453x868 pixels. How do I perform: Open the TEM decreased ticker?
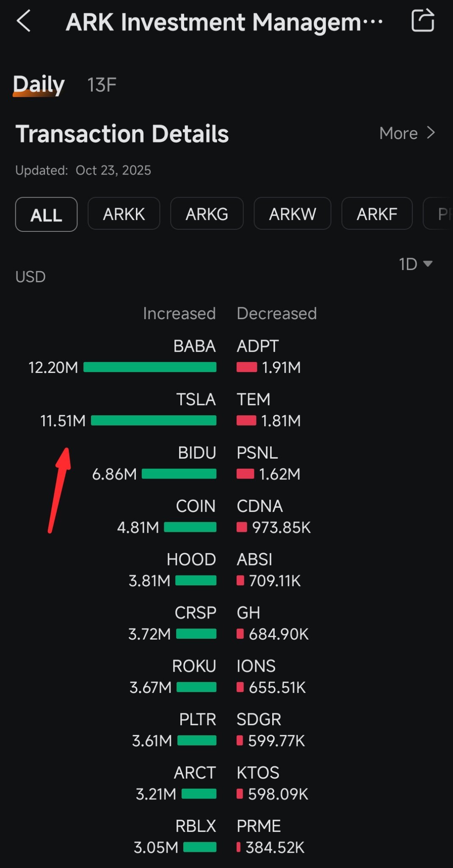pos(253,399)
